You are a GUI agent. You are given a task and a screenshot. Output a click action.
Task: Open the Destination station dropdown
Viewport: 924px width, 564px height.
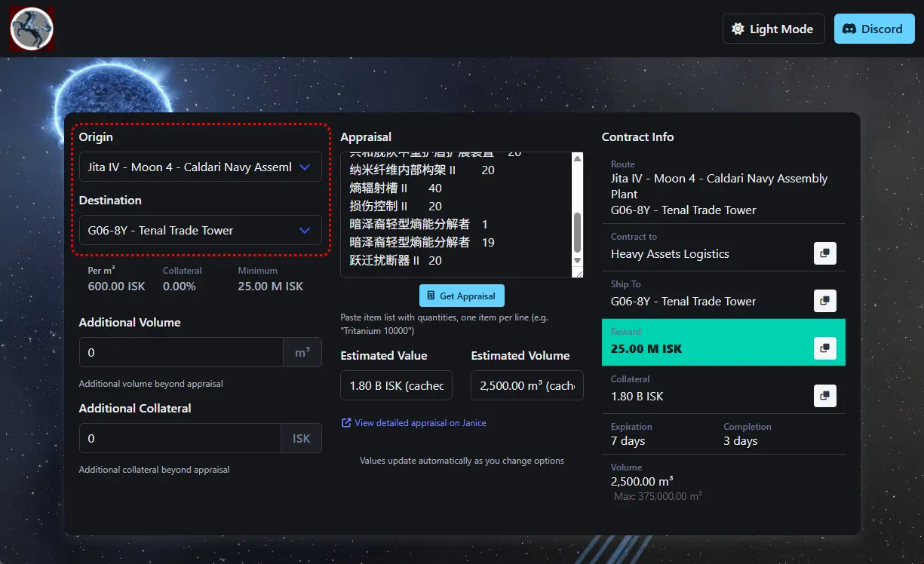pos(201,230)
